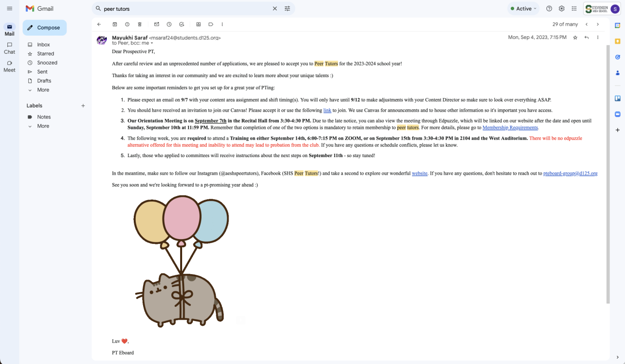625x364 pixels.
Task: Switch to the Chat tab
Action: [9, 48]
